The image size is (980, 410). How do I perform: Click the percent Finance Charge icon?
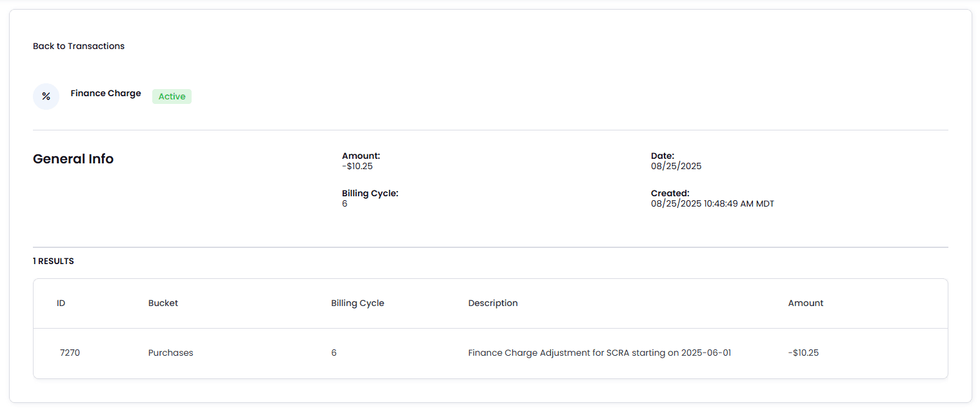pyautogui.click(x=46, y=96)
